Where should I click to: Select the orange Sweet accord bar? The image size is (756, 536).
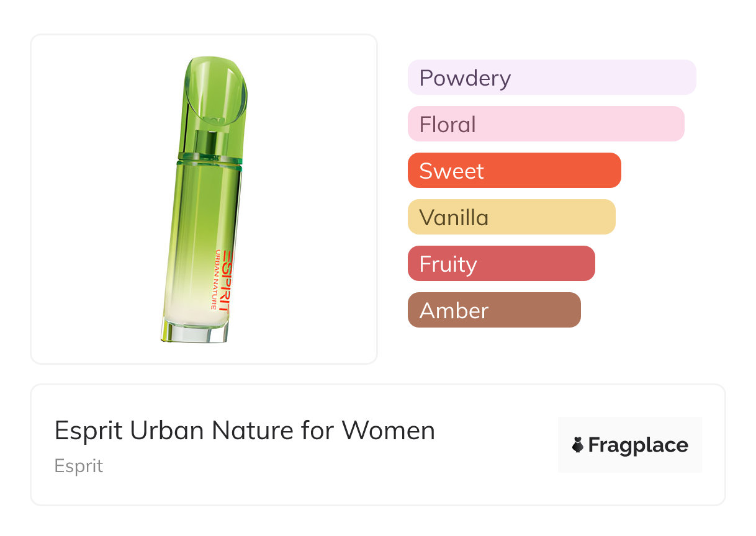point(515,171)
